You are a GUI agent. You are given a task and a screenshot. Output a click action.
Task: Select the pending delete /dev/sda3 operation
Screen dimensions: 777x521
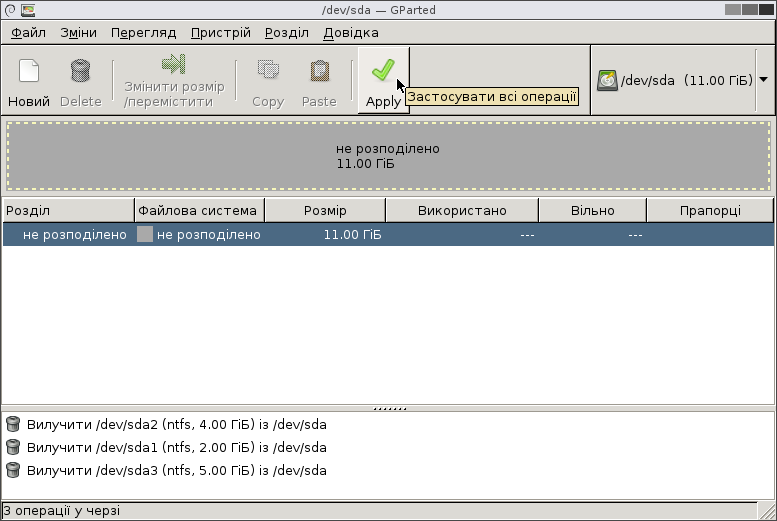click(176, 470)
